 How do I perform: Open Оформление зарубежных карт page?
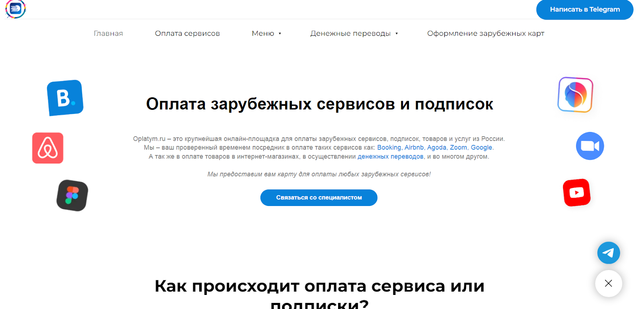pyautogui.click(x=485, y=33)
